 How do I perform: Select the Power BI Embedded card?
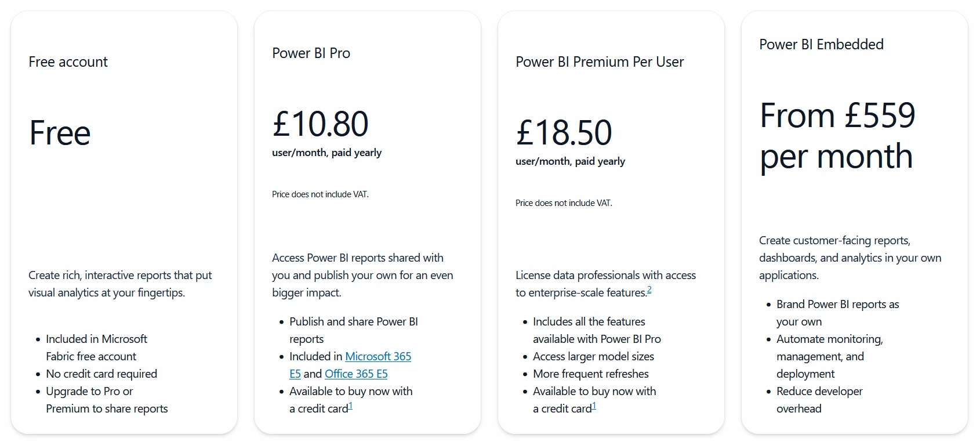pos(854,220)
